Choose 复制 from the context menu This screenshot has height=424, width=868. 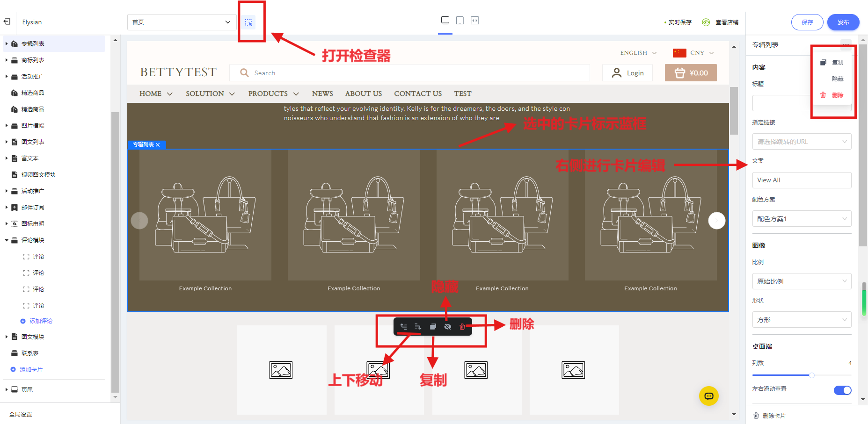[x=837, y=63]
